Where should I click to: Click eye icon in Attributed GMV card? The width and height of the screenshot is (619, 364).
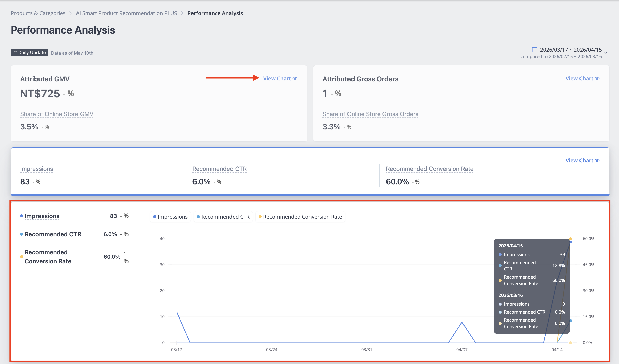(x=295, y=78)
